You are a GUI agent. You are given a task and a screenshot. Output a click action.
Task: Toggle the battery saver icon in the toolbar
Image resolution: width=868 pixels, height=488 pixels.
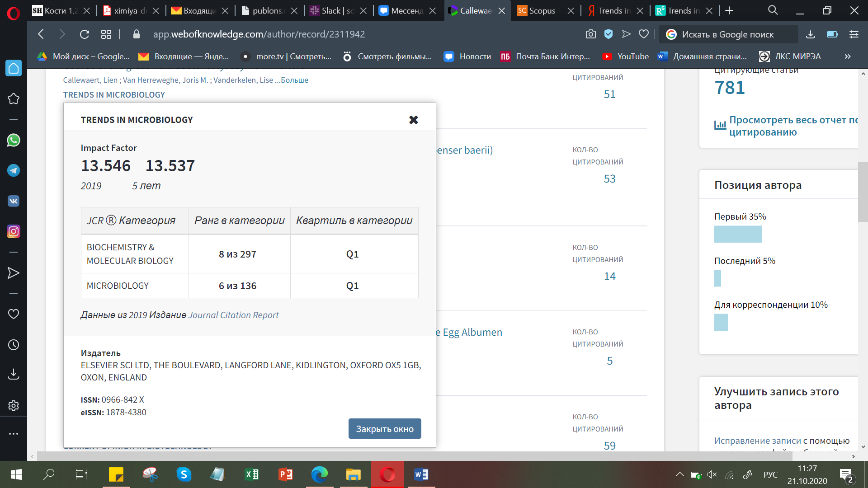[x=832, y=34]
